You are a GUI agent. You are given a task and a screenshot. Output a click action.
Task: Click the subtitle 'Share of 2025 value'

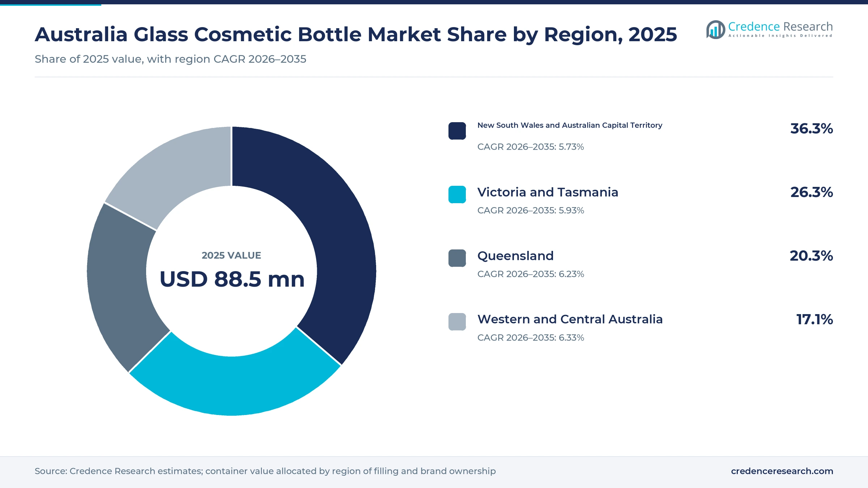click(89, 59)
